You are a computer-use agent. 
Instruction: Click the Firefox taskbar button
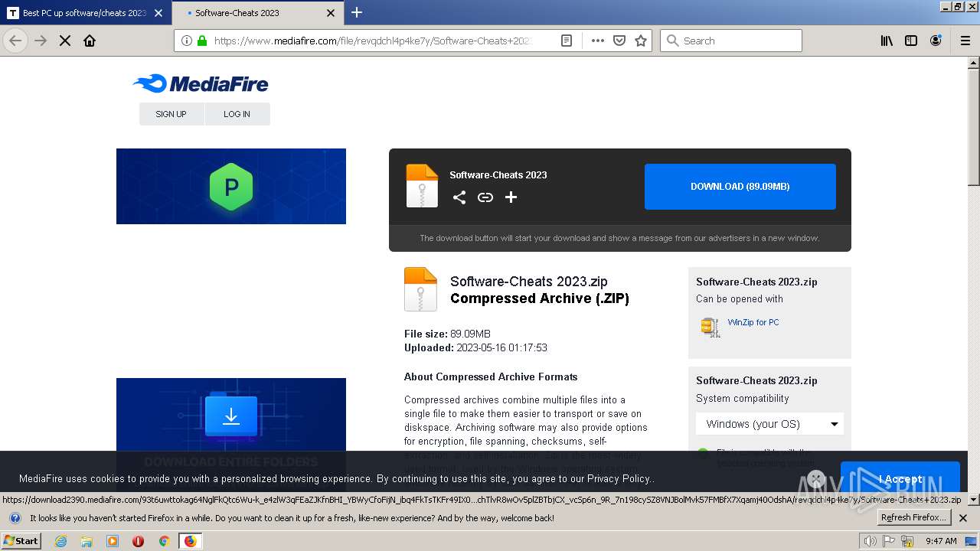click(x=190, y=541)
